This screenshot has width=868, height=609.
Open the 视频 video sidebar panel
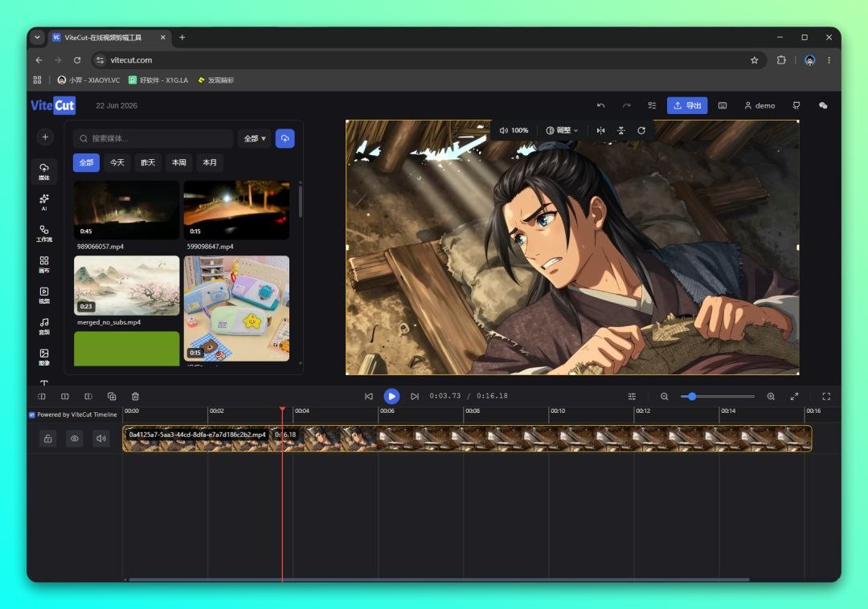44,296
